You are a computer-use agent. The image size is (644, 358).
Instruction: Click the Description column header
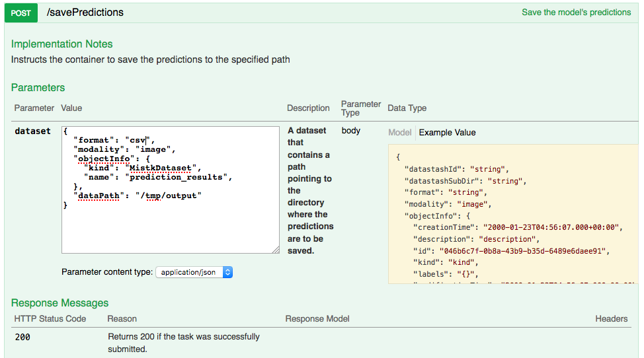coord(308,108)
